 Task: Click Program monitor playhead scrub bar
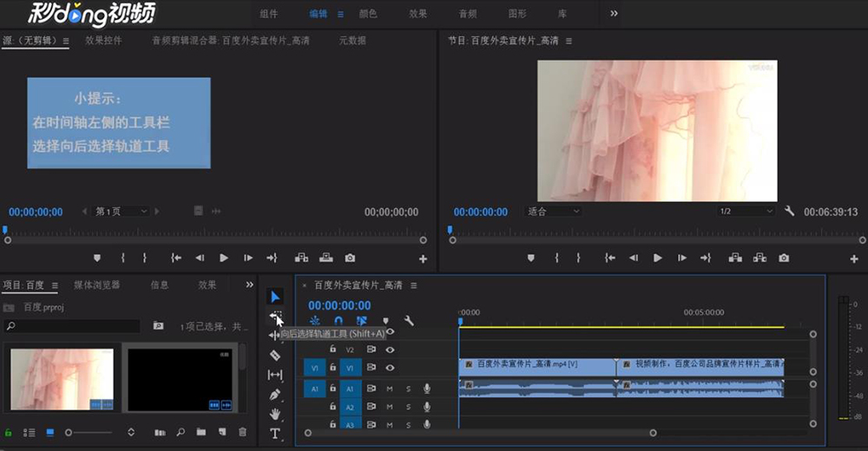point(656,240)
